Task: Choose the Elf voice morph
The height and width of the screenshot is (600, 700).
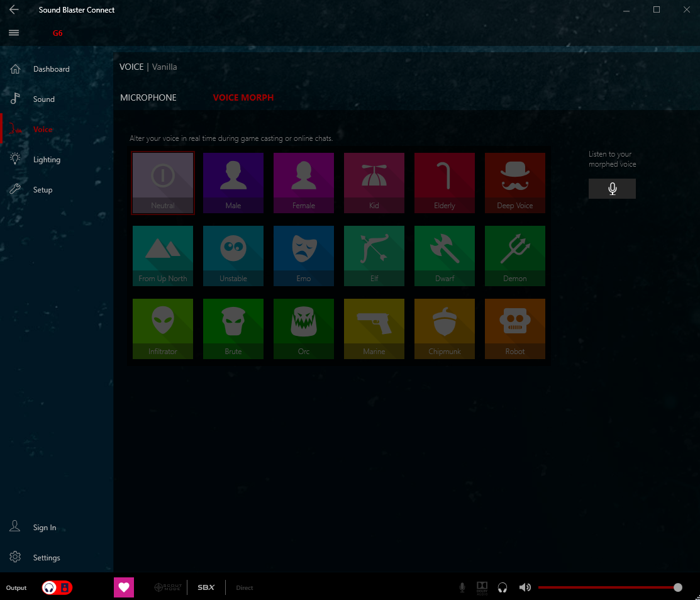Action: point(374,256)
